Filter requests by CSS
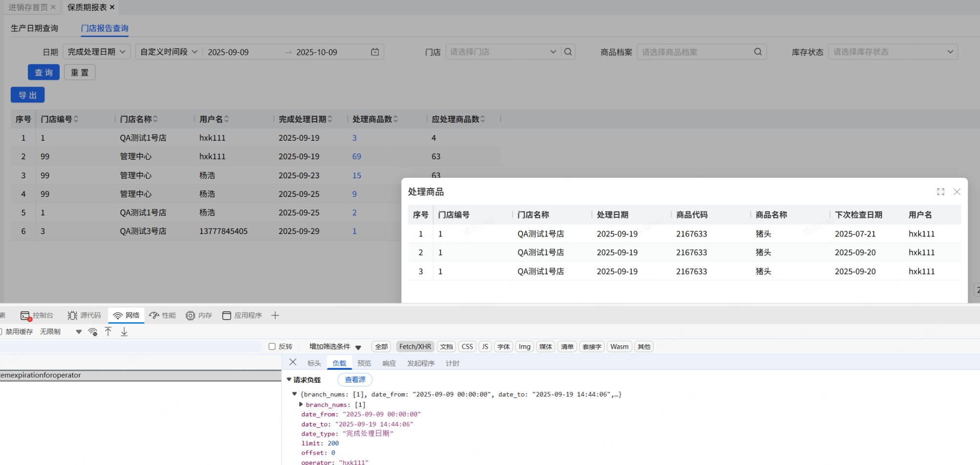The width and height of the screenshot is (980, 465). tap(467, 347)
